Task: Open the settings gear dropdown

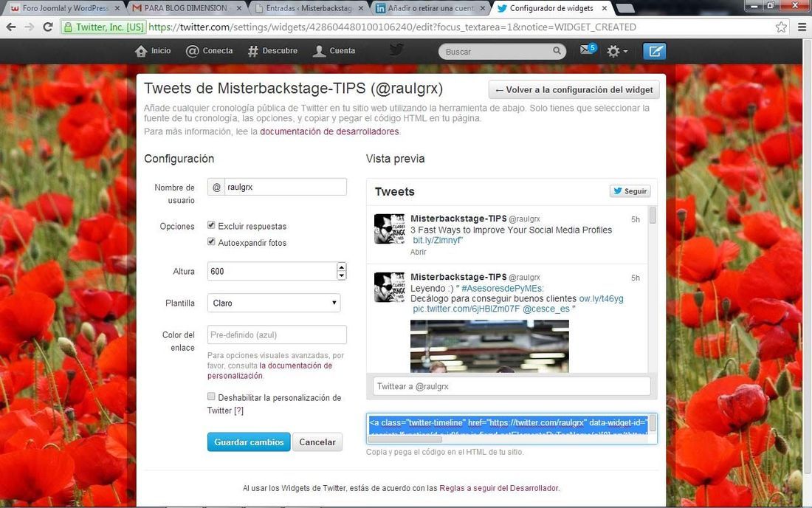Action: tap(617, 51)
